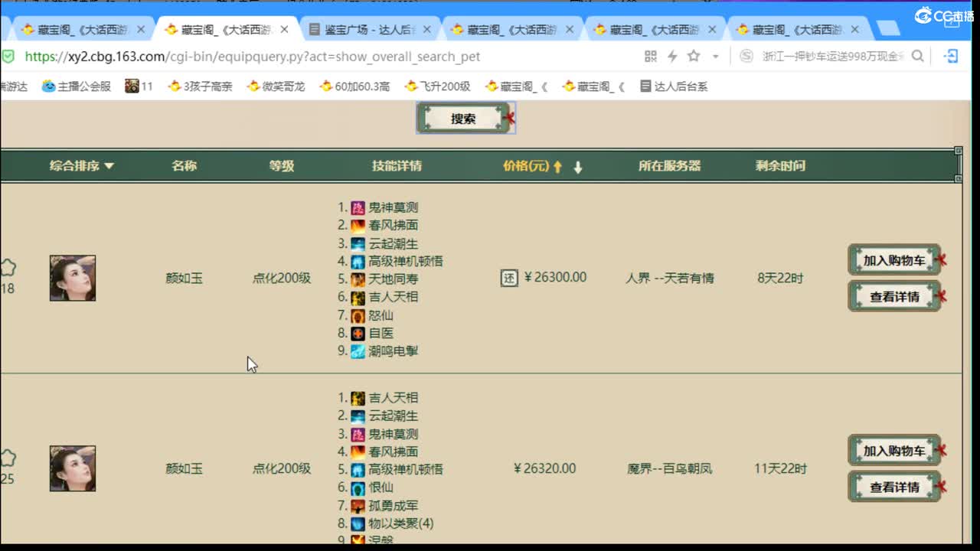Click the 等级 column header

point(282,165)
